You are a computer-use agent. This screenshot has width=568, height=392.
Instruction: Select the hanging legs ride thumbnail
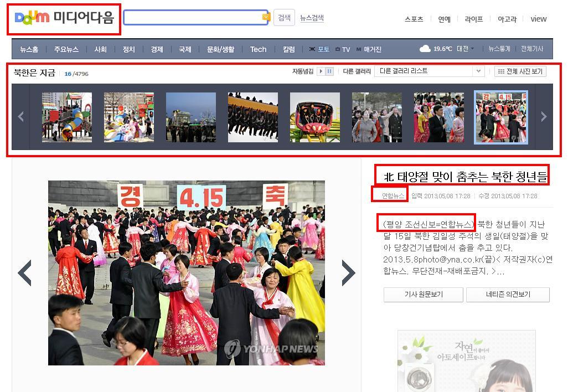253,117
